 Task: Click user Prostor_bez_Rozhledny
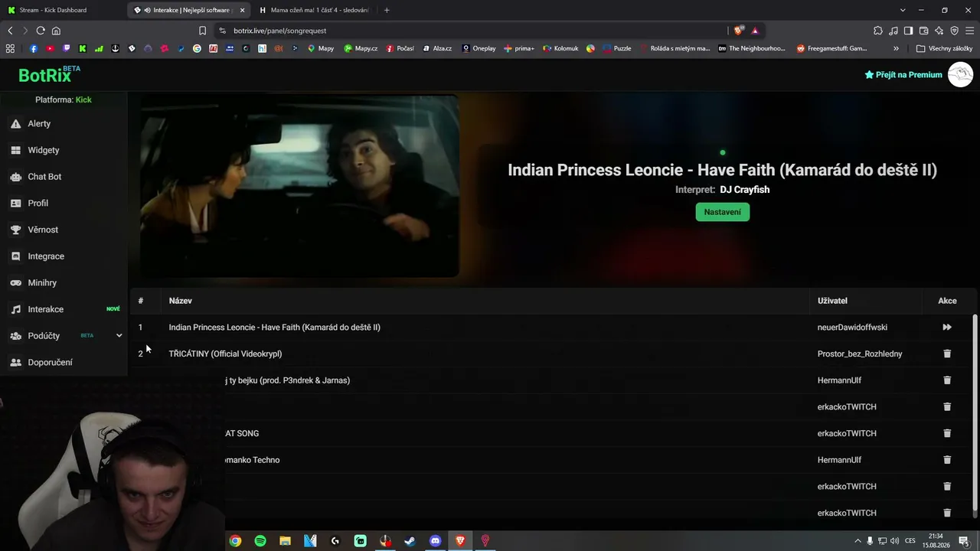pyautogui.click(x=860, y=354)
